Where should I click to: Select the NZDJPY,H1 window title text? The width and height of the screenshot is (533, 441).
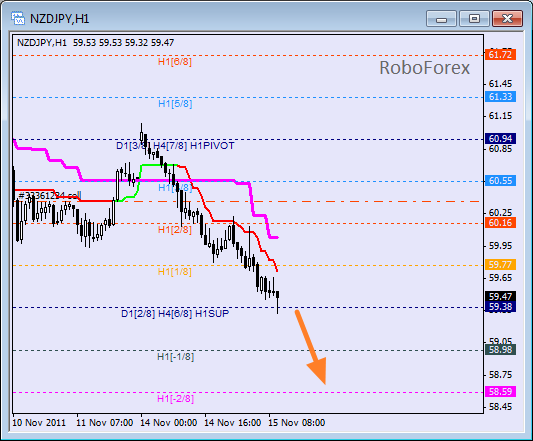click(59, 19)
